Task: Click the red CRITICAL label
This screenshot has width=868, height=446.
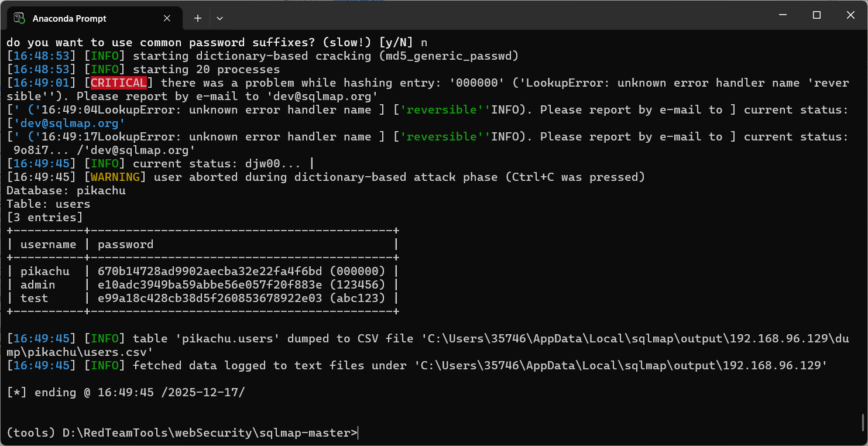Action: click(119, 83)
